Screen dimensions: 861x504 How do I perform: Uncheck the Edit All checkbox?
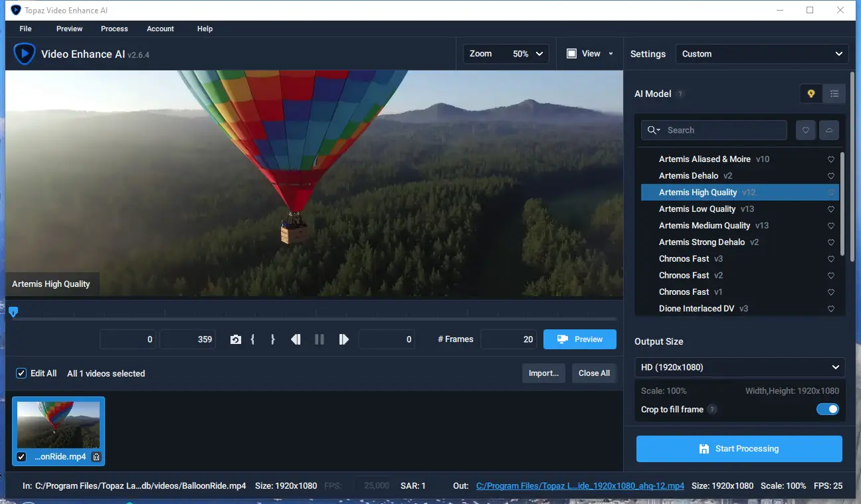click(21, 373)
